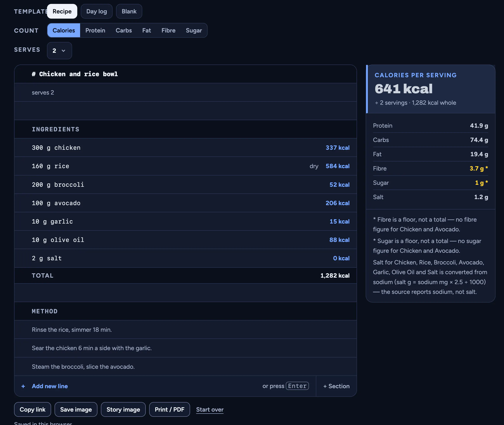Screen dimensions: 504x425
Task: Click the Add new line link
Action: pyautogui.click(x=50, y=386)
